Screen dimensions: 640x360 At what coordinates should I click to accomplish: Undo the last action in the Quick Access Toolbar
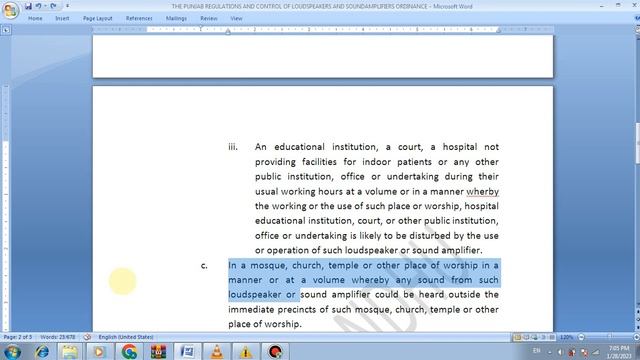(x=38, y=6)
